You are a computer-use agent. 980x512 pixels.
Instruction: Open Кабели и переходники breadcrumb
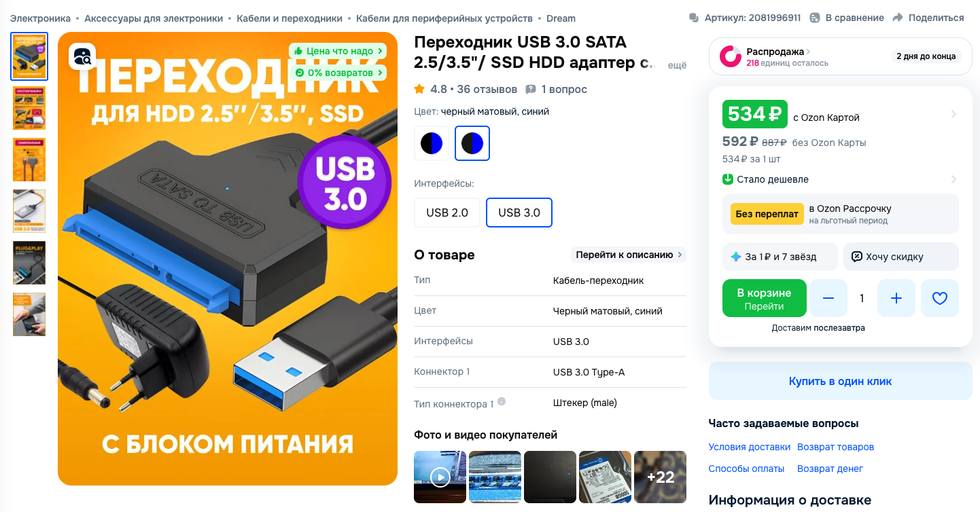point(289,18)
